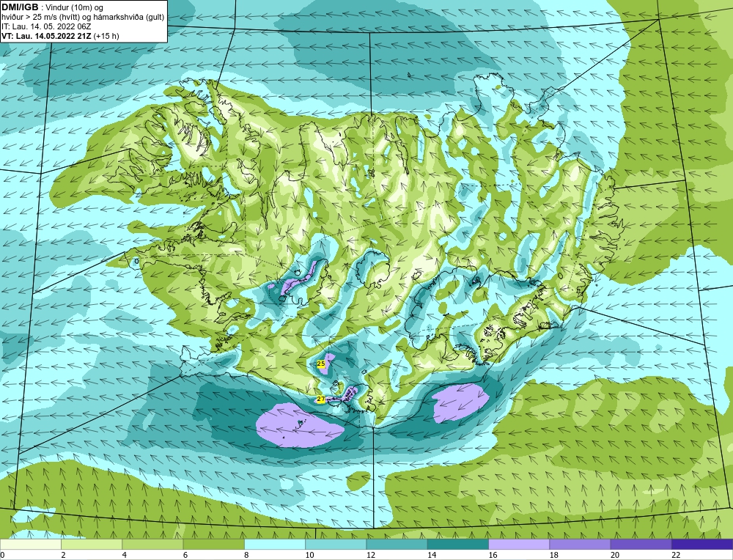The image size is (733, 560).
Task: Click the 8–10 m/s legend color
Action: 275,545
